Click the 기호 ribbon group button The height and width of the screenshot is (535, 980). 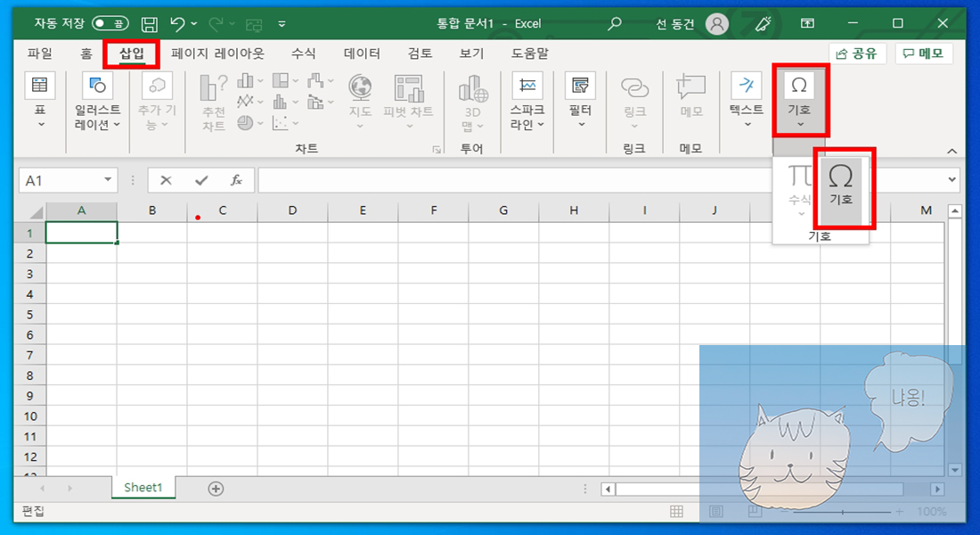pos(799,100)
